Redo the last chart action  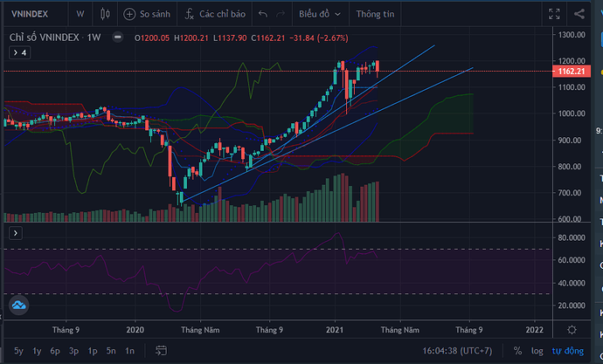coord(281,14)
